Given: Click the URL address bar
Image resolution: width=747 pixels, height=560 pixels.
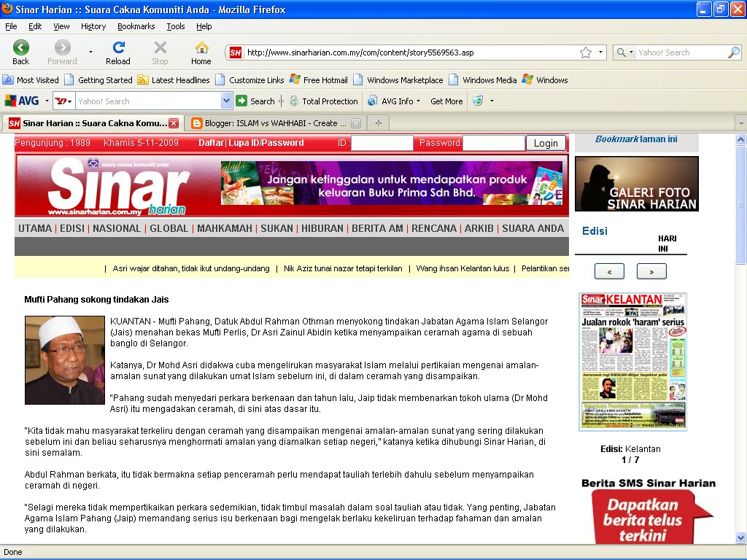Looking at the screenshot, I should (411, 52).
